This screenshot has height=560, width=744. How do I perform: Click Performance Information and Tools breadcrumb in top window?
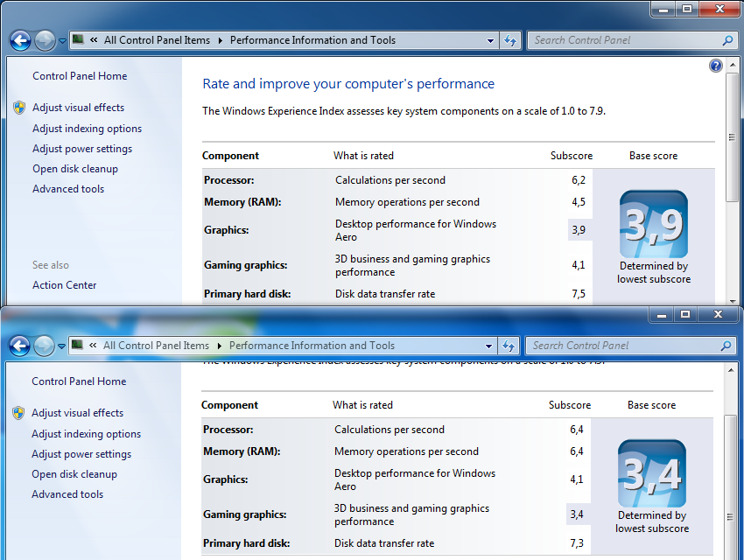(312, 40)
